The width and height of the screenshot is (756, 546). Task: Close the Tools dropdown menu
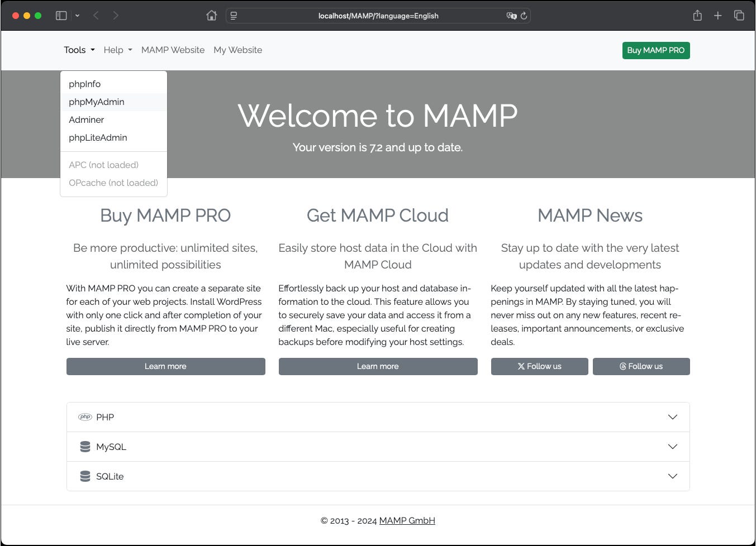coord(79,50)
